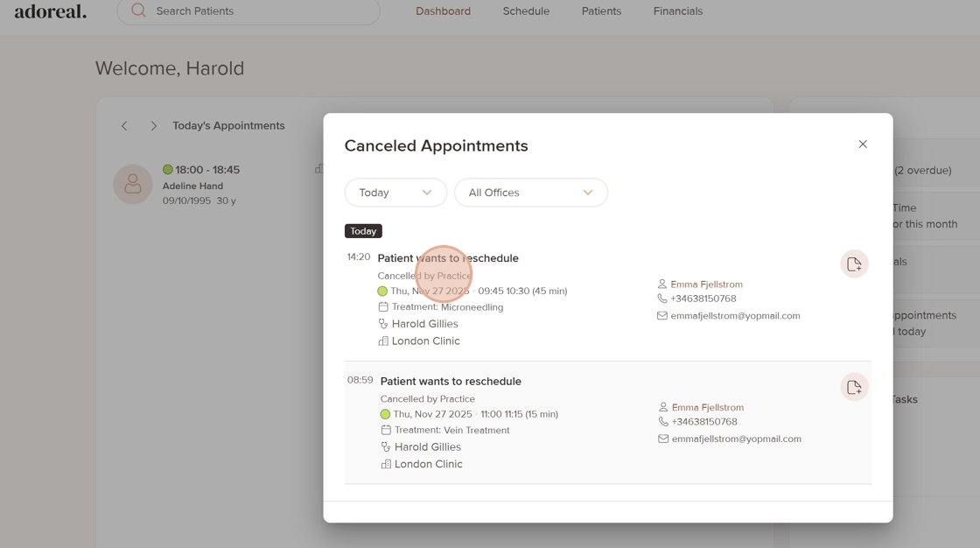980x548 pixels.
Task: Click person icon beside Emma in Vein Treatment entry
Action: coord(663,407)
